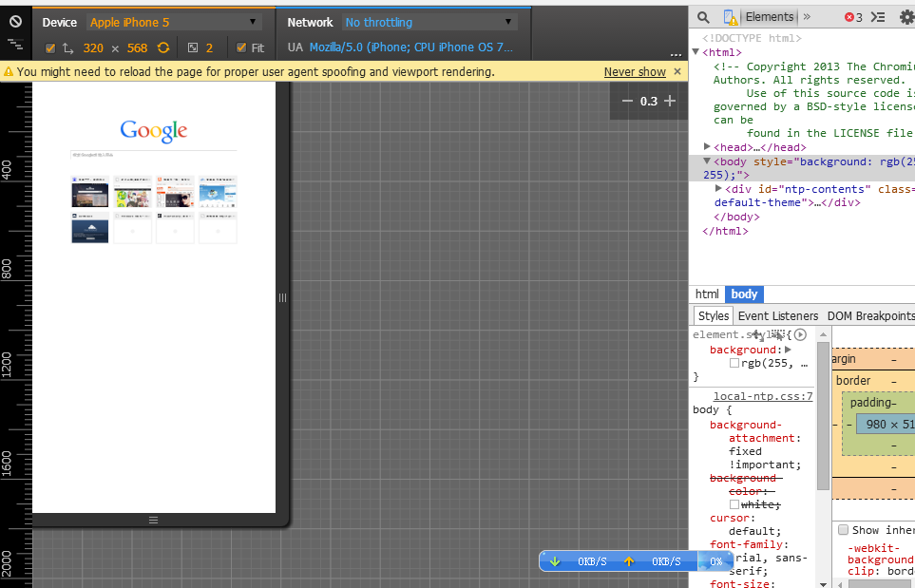Click the animation play circle icon
The image size is (915, 588).
tap(801, 334)
